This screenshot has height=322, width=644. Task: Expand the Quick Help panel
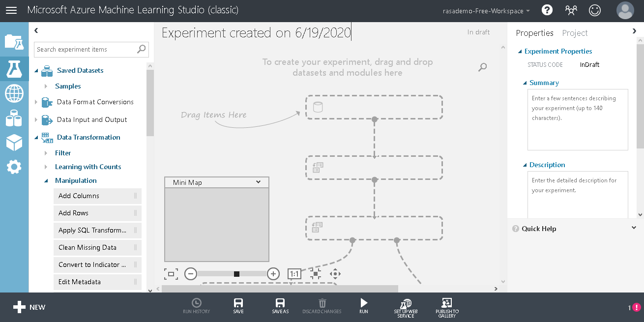tap(634, 228)
